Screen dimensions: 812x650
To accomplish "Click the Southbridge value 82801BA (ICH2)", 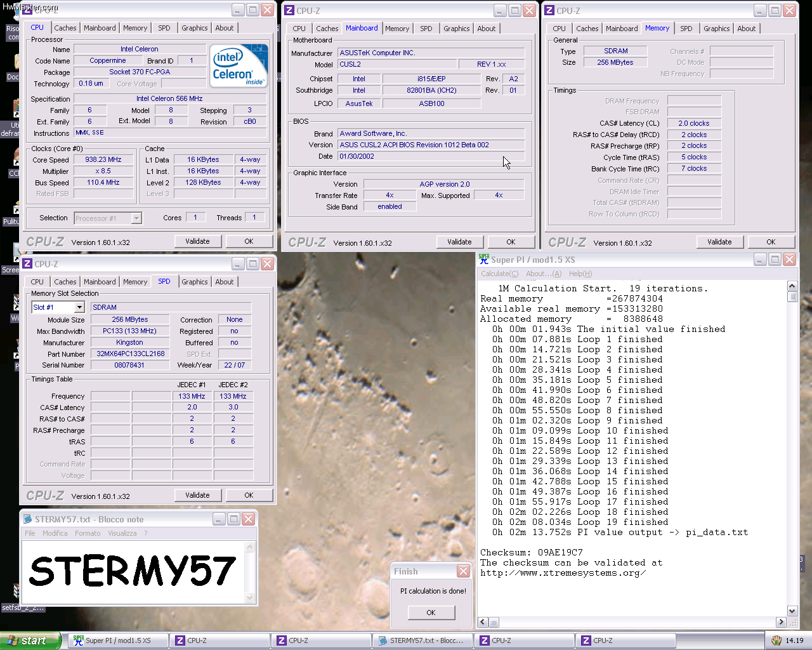I will (x=431, y=91).
